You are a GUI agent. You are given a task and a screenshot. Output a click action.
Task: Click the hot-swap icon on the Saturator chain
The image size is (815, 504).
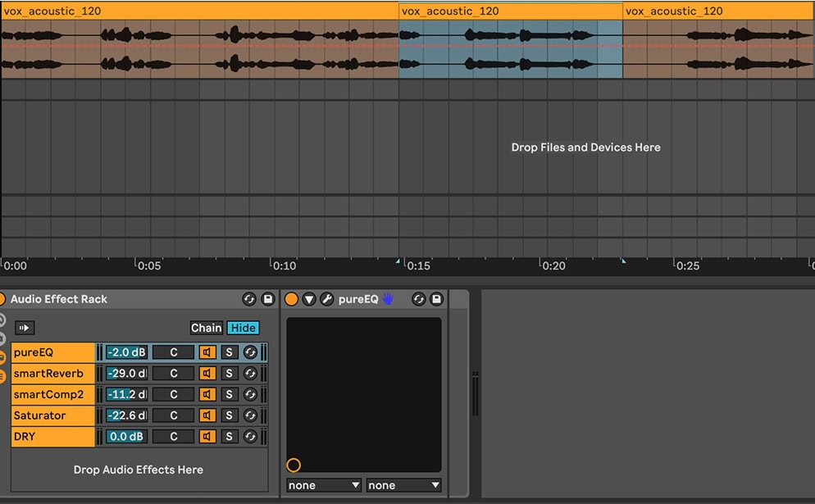coord(250,415)
